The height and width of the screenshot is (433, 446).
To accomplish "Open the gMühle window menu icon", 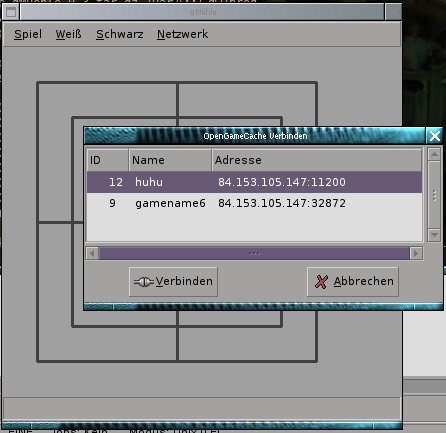I will point(11,12).
